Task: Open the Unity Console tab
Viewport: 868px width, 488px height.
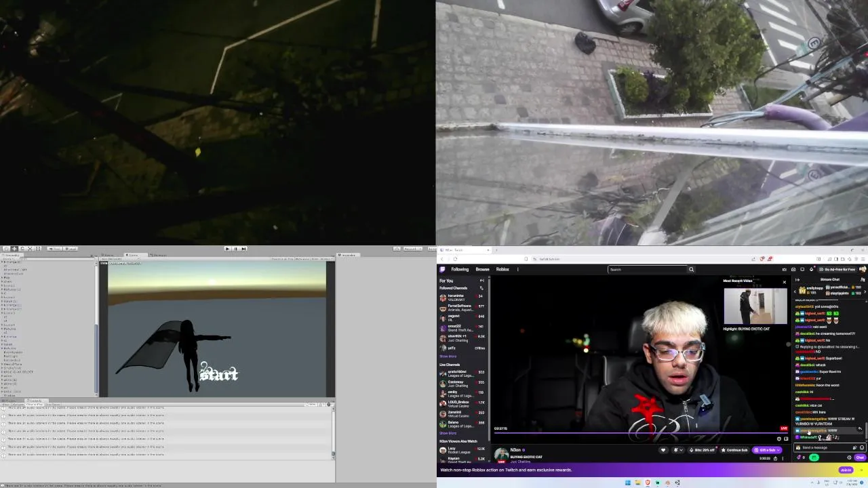Action: point(36,401)
